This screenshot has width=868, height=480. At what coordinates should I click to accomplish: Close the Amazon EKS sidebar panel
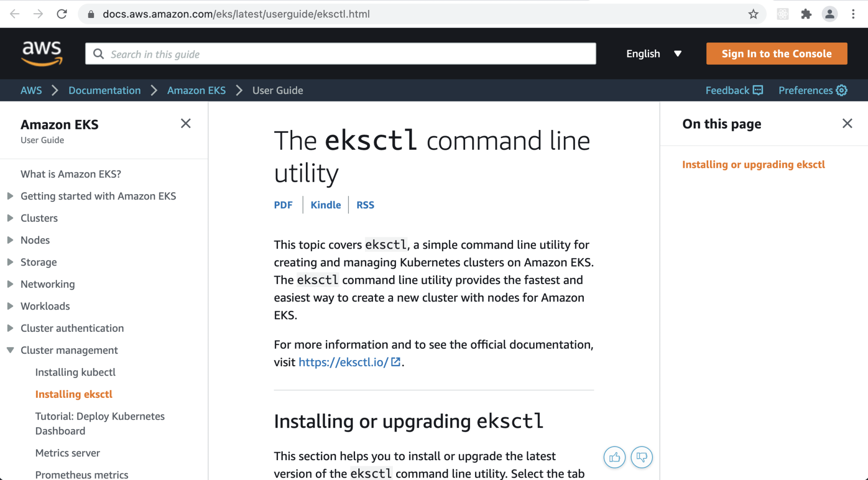tap(186, 124)
